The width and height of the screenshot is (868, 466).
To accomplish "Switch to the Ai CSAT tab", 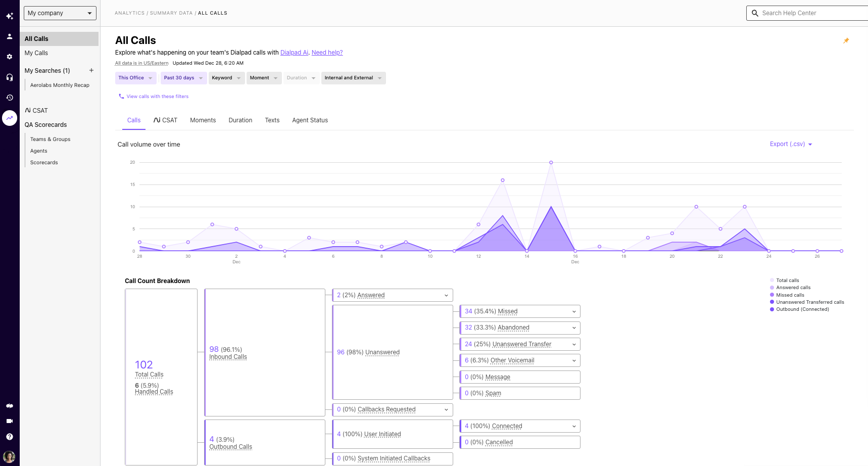I will [x=165, y=120].
